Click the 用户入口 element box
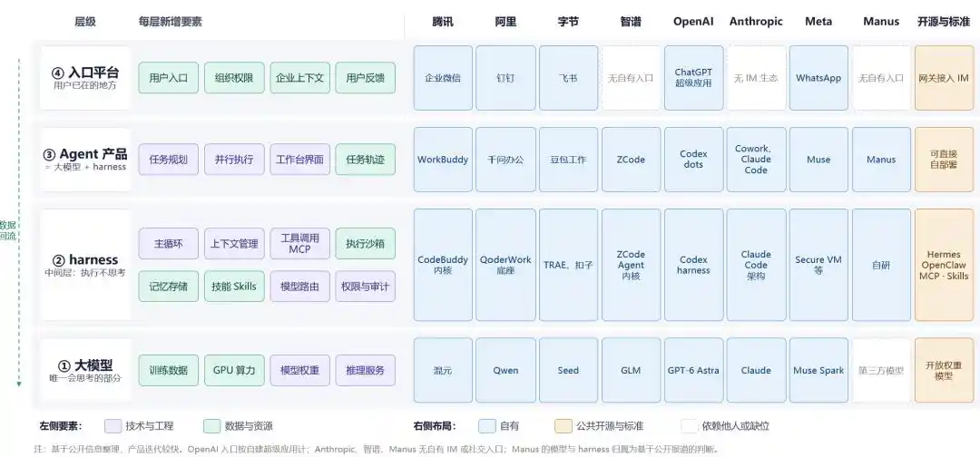Screen dimensions: 980x457 (x=168, y=78)
